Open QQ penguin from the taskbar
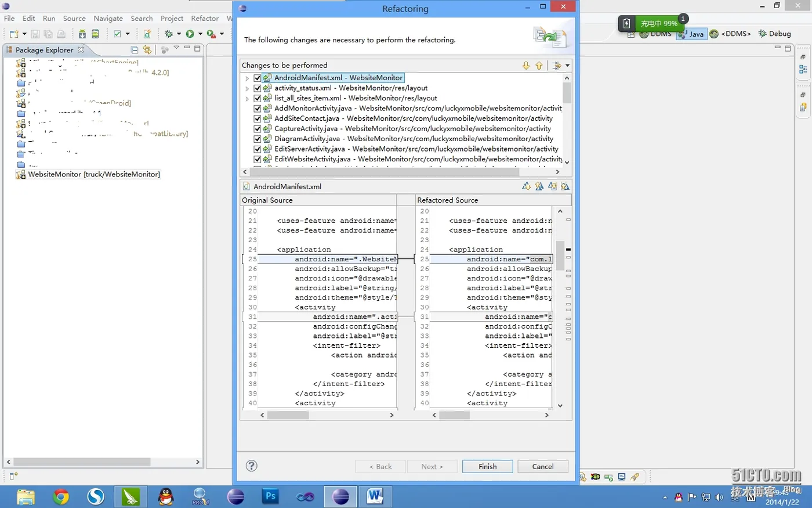 (x=166, y=497)
